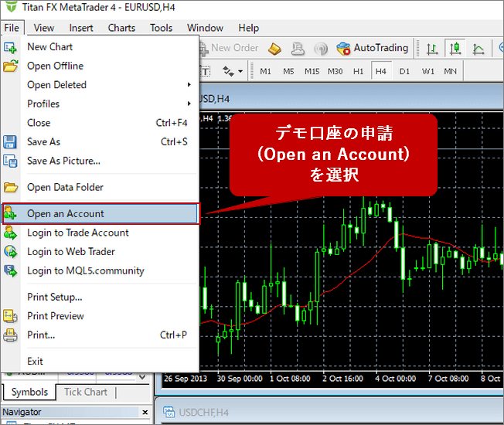Open the Insert menu
The image size is (504, 425).
tap(81, 28)
